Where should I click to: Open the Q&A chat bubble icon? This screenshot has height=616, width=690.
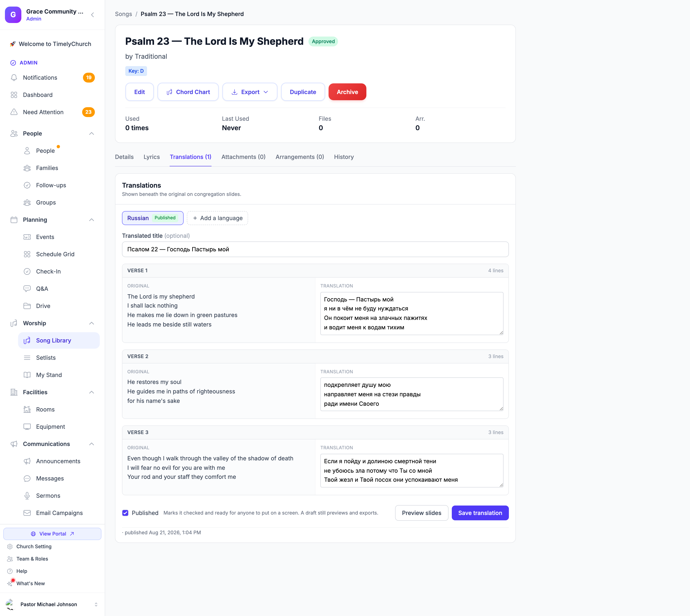click(x=27, y=289)
